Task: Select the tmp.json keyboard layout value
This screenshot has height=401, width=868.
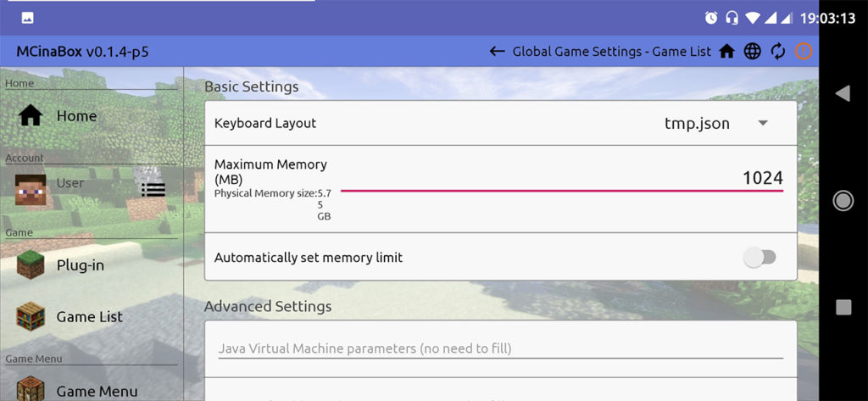Action: 696,124
